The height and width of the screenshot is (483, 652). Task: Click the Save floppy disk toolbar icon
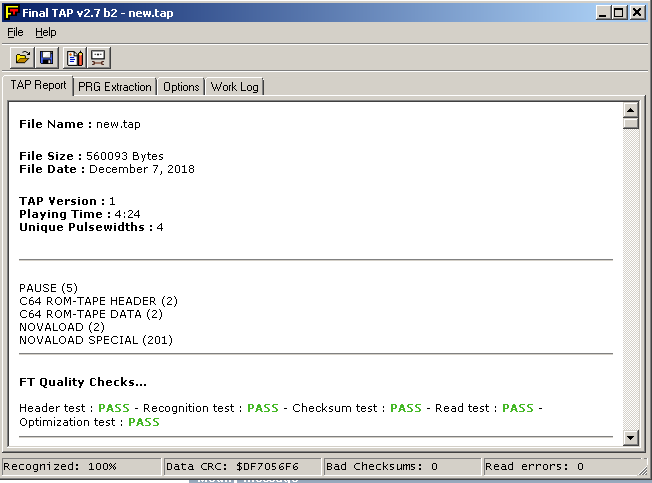[47, 57]
